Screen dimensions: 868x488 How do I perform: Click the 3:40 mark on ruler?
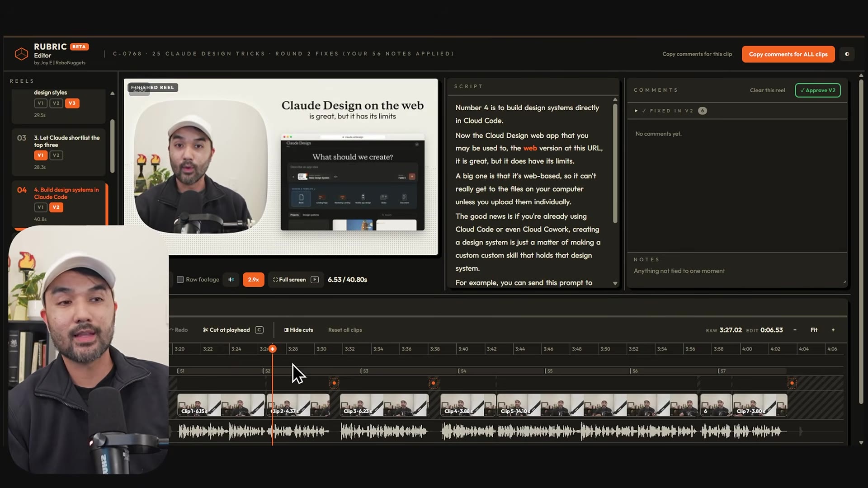coord(463,349)
